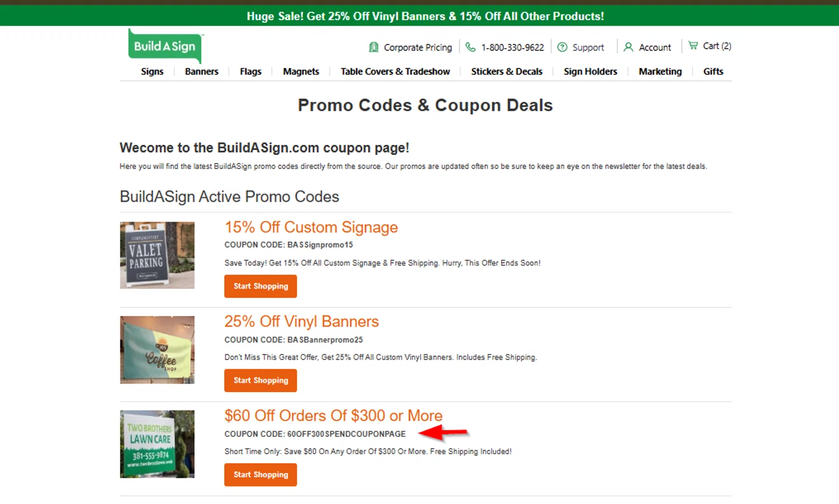Open the Signs menu

click(x=152, y=72)
